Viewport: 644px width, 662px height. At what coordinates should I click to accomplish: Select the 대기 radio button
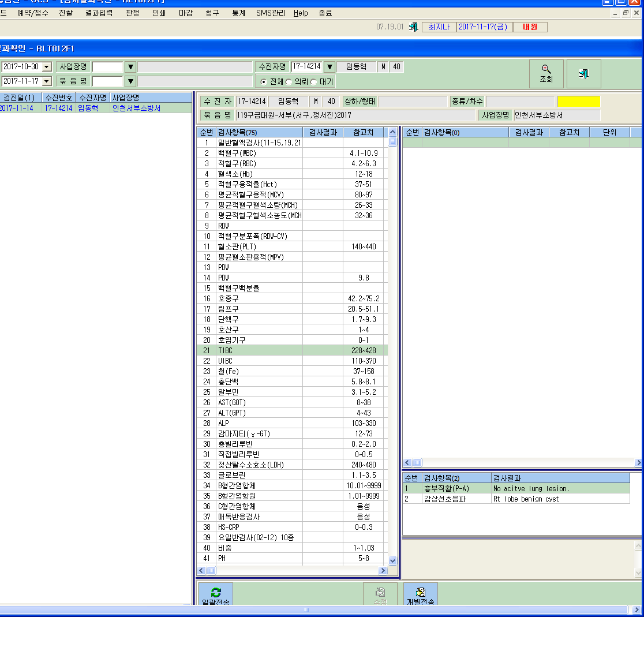point(313,82)
